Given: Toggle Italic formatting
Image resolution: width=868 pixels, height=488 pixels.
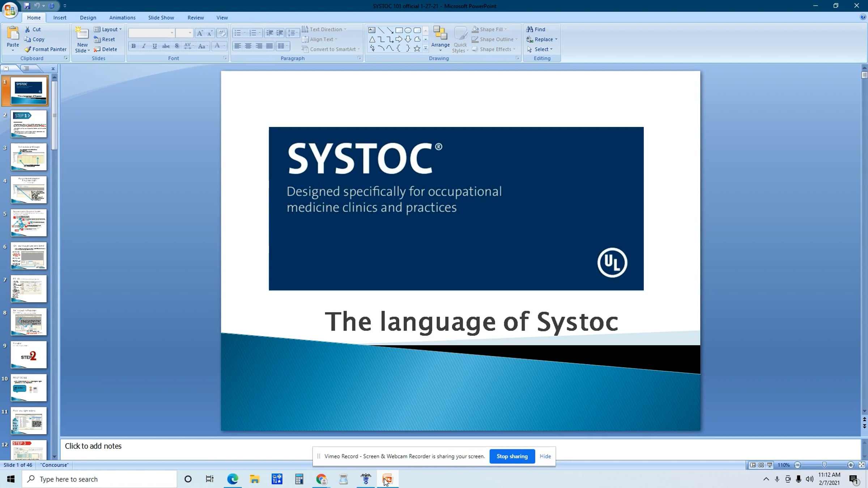Looking at the screenshot, I should point(144,46).
